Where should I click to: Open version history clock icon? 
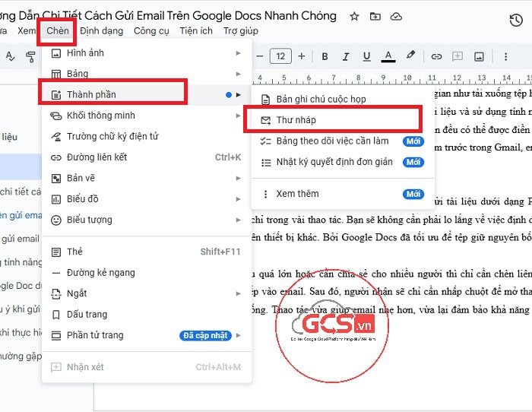[516, 21]
